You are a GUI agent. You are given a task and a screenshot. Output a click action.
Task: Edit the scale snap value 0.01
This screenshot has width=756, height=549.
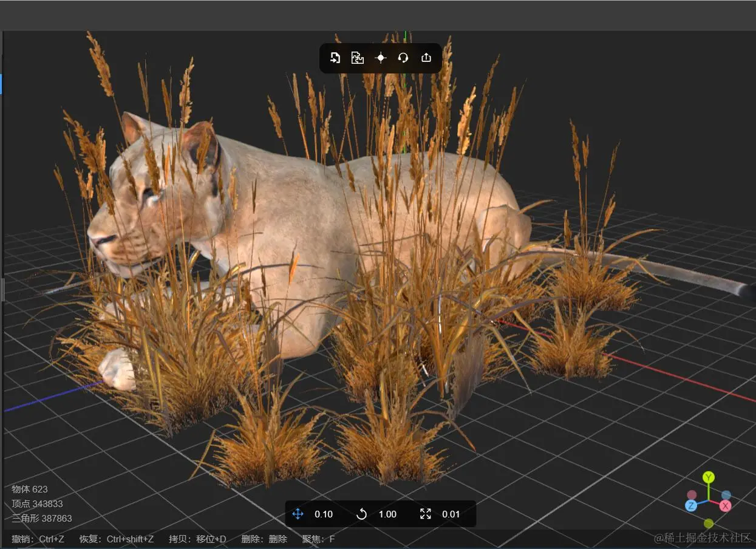[451, 514]
